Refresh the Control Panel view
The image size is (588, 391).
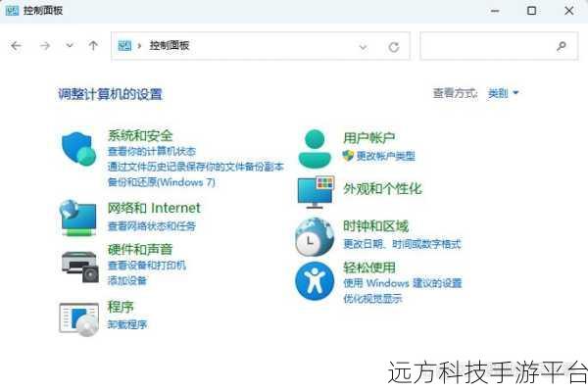tap(394, 47)
